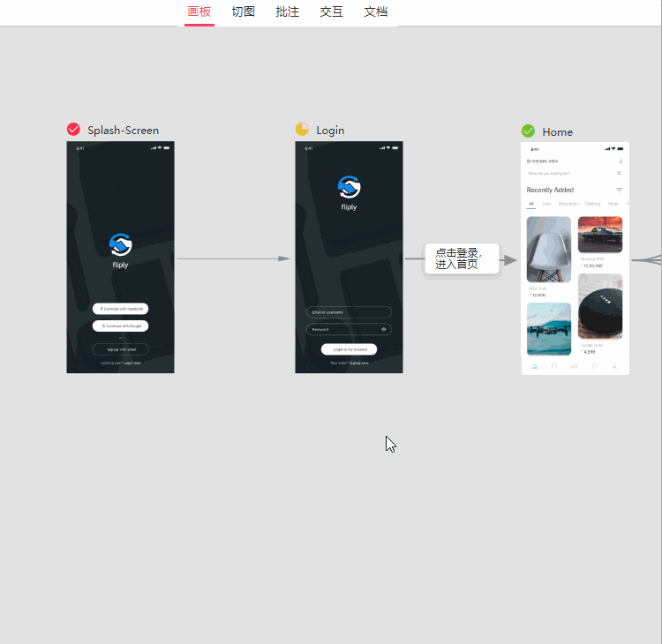
Task: Click the drone product thumbnail
Action: click(x=549, y=329)
